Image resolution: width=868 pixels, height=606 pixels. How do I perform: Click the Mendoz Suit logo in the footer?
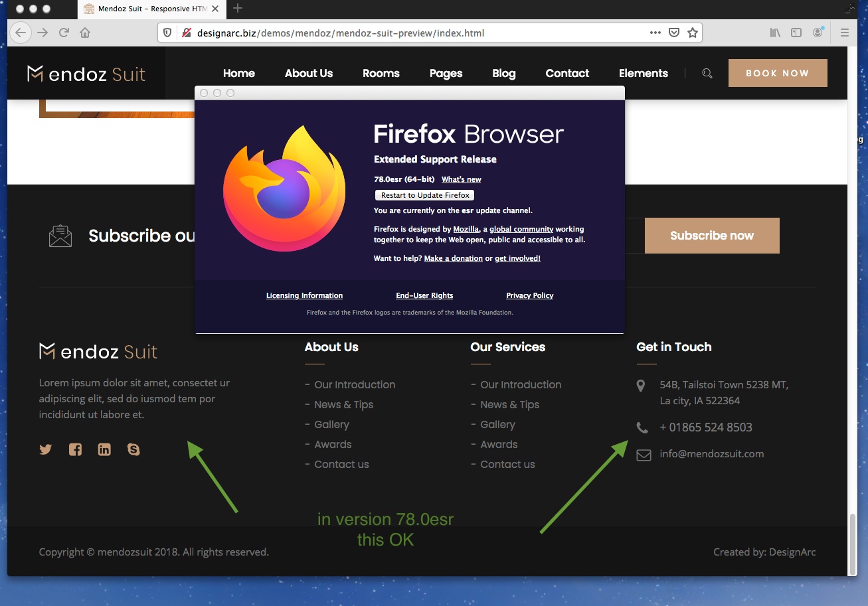tap(98, 351)
